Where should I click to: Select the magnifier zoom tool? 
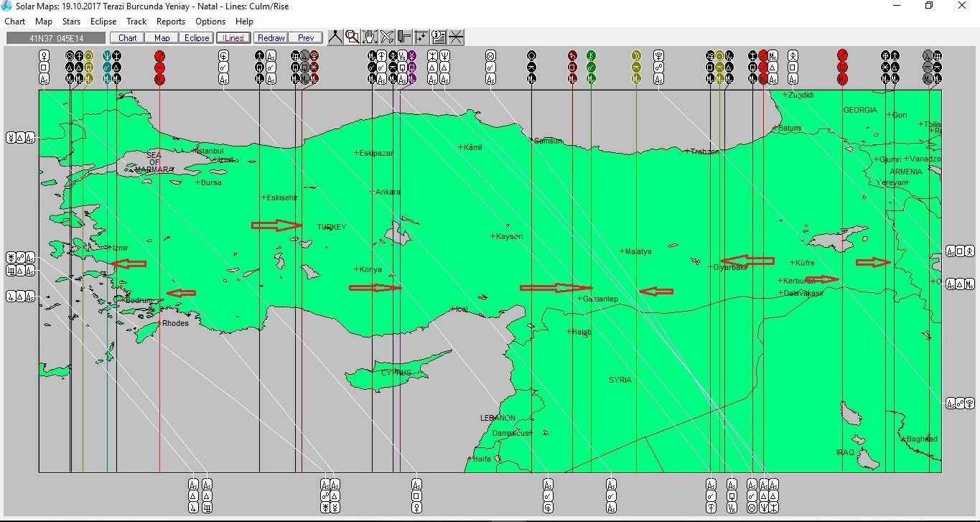point(353,37)
